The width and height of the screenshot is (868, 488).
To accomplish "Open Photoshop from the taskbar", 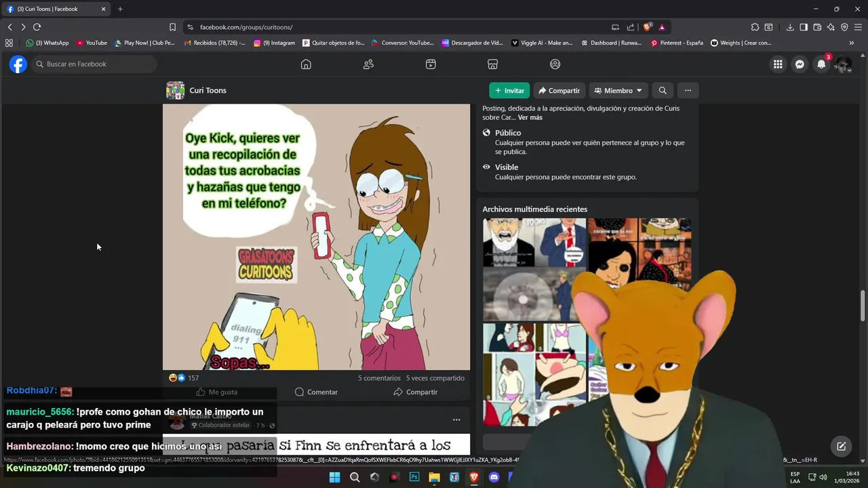I will 414,477.
